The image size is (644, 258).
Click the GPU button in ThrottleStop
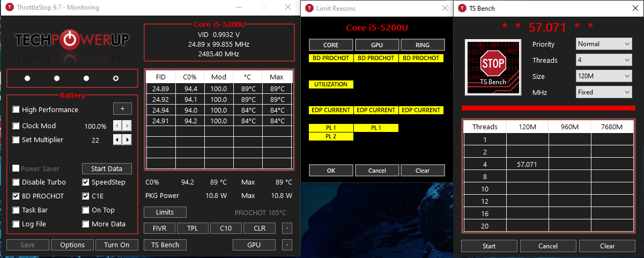(x=254, y=245)
